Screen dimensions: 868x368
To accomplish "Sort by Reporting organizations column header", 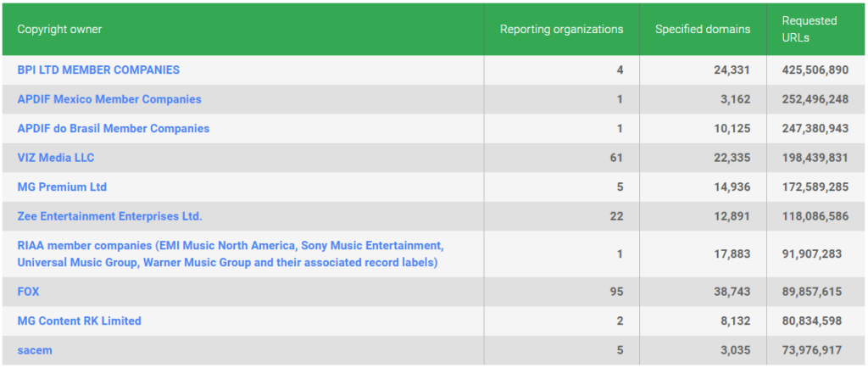I will click(x=562, y=30).
